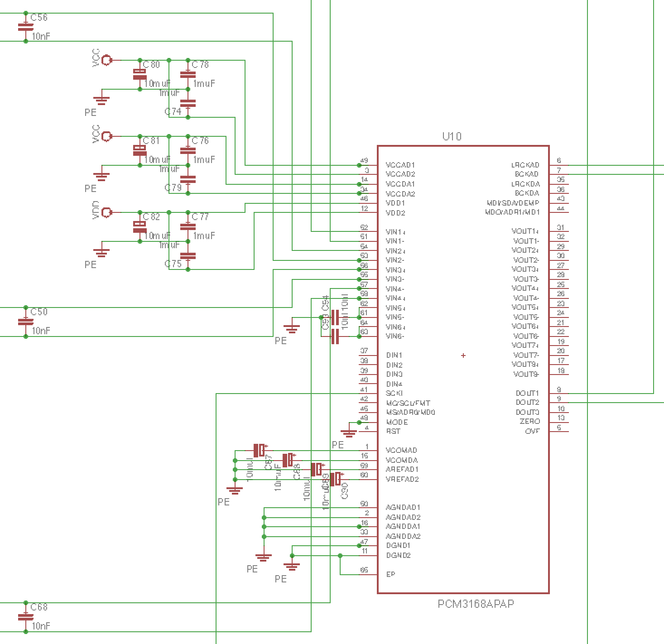The height and width of the screenshot is (644, 664).
Task: Click the BCKAD pin label
Action: tap(527, 174)
